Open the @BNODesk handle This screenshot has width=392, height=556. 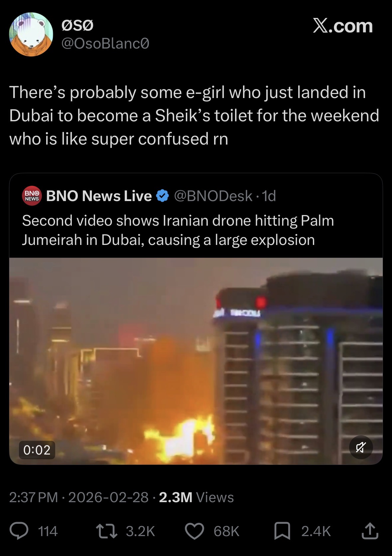tap(213, 196)
